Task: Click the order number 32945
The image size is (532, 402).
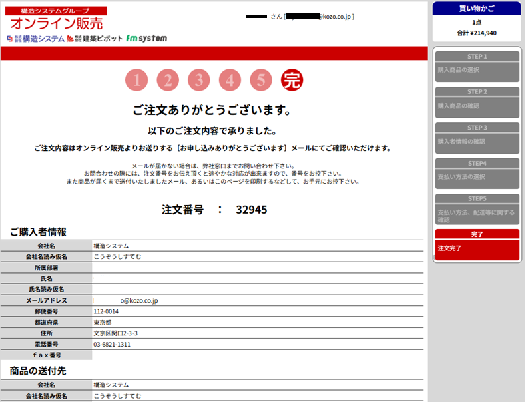Action: pyautogui.click(x=251, y=210)
